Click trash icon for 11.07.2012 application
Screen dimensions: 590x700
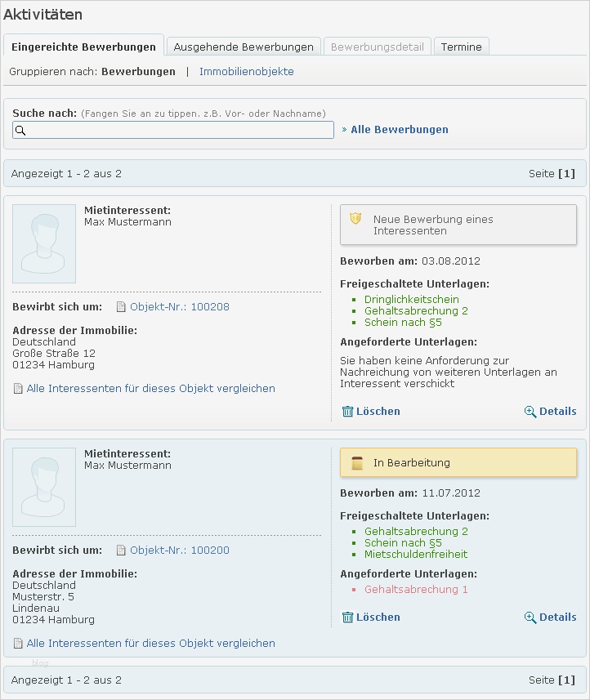coord(347,617)
